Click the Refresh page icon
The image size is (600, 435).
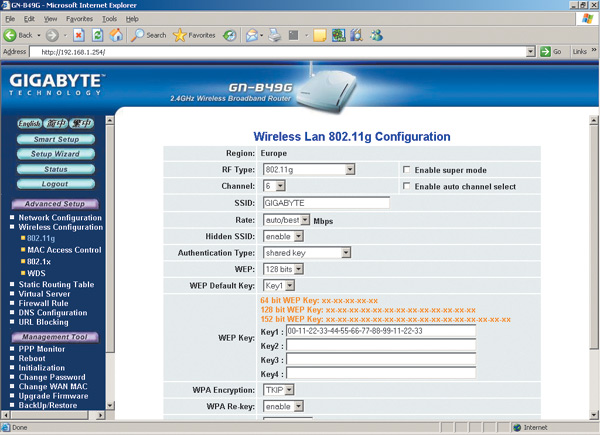pyautogui.click(x=98, y=35)
